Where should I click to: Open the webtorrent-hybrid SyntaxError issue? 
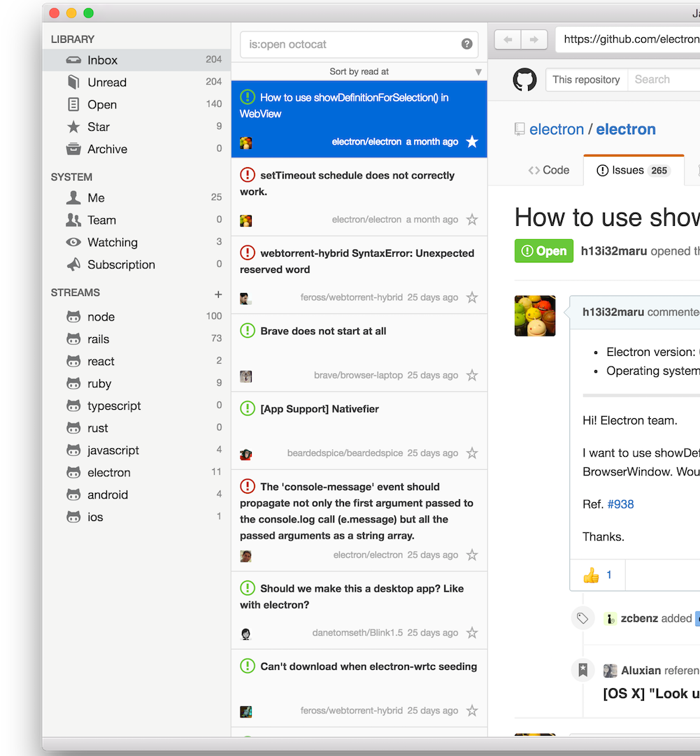(359, 276)
